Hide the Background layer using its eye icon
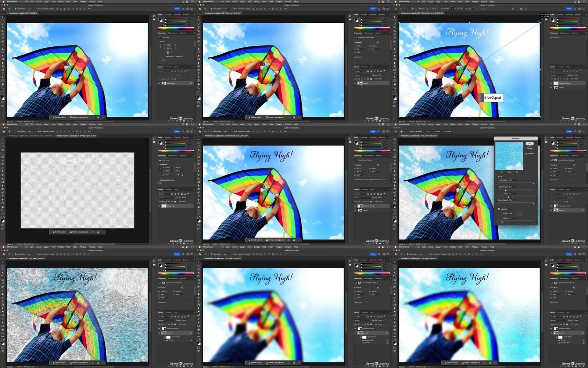Image resolution: width=588 pixels, height=368 pixels. tap(159, 83)
